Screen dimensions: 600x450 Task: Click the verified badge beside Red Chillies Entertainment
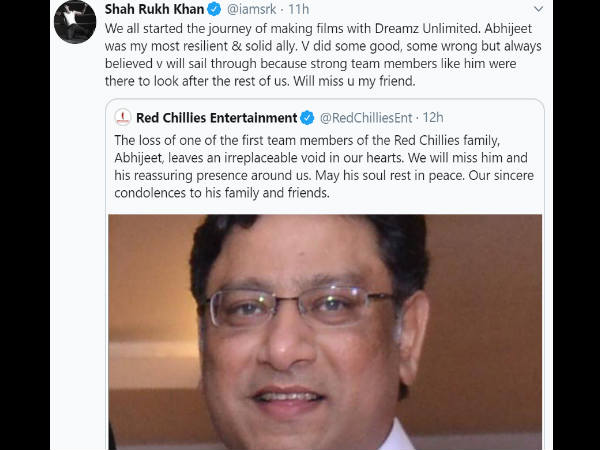click(x=308, y=118)
